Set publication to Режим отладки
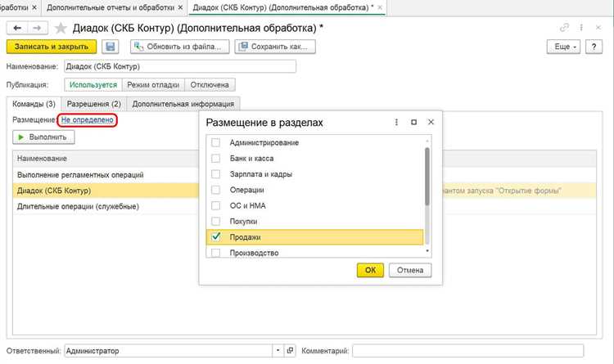The width and height of the screenshot is (614, 364). (x=153, y=85)
